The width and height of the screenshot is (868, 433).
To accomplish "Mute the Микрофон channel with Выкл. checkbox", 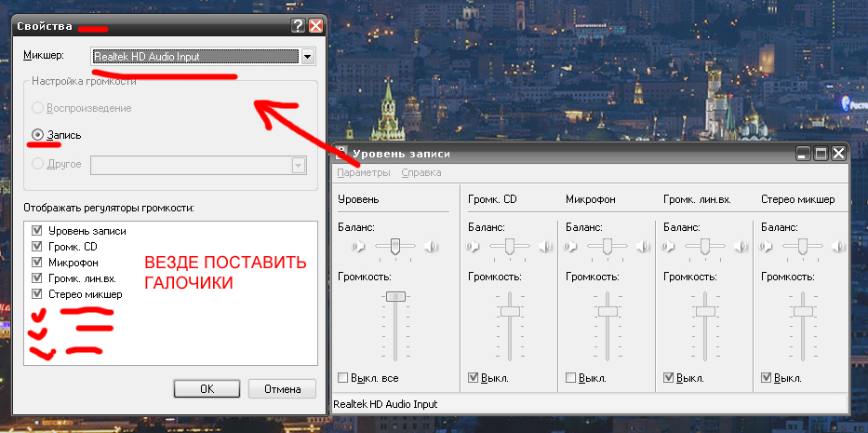I will click(x=570, y=378).
